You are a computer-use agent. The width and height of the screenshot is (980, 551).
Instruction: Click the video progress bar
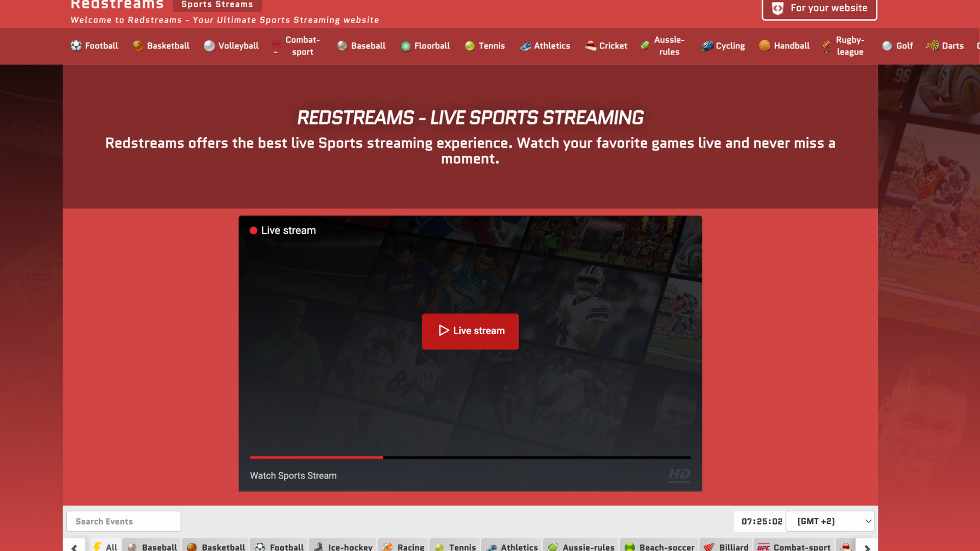(470, 458)
